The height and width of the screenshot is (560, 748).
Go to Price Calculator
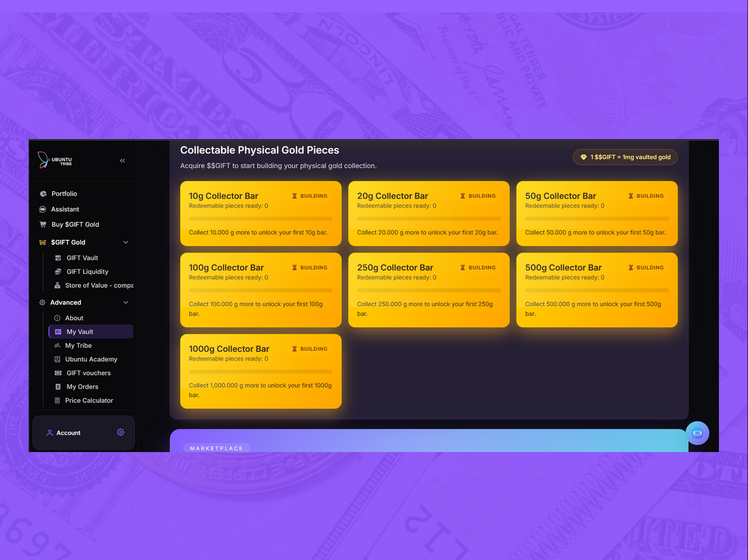pos(89,401)
